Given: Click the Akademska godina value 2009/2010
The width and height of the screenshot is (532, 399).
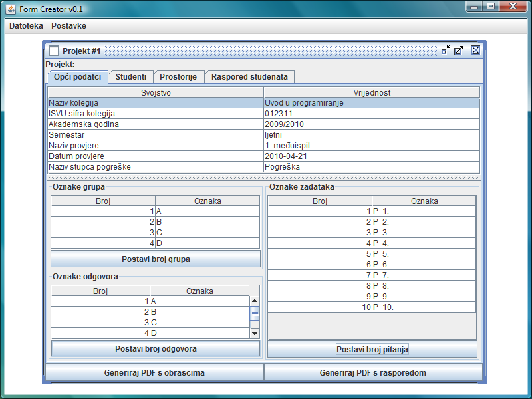Looking at the screenshot, I should (371, 124).
